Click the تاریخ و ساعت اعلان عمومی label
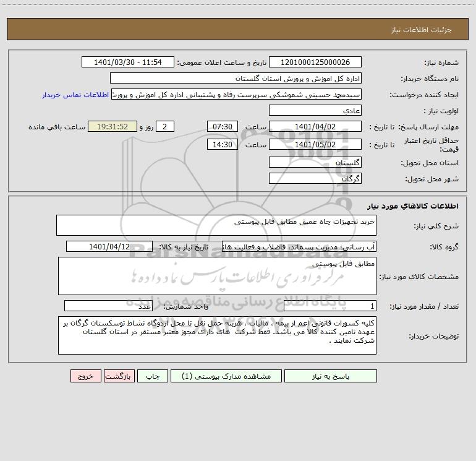This screenshot has width=476, height=461. coord(222,63)
